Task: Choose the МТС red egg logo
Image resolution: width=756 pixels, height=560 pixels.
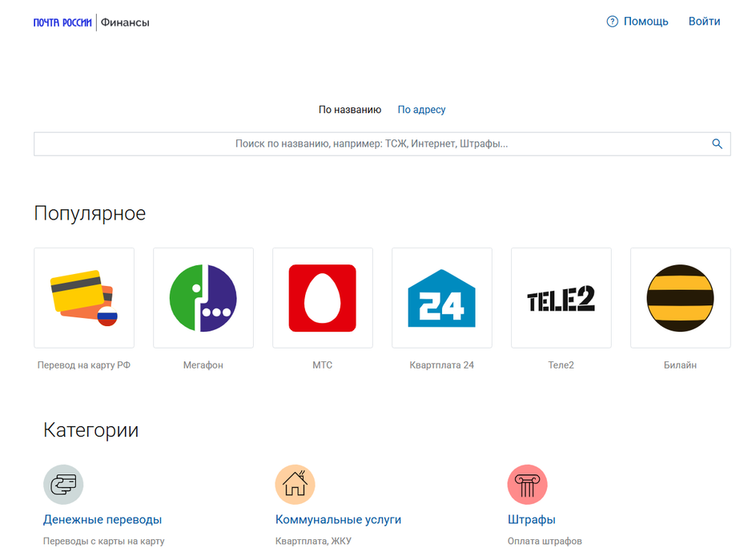Action: point(323,297)
